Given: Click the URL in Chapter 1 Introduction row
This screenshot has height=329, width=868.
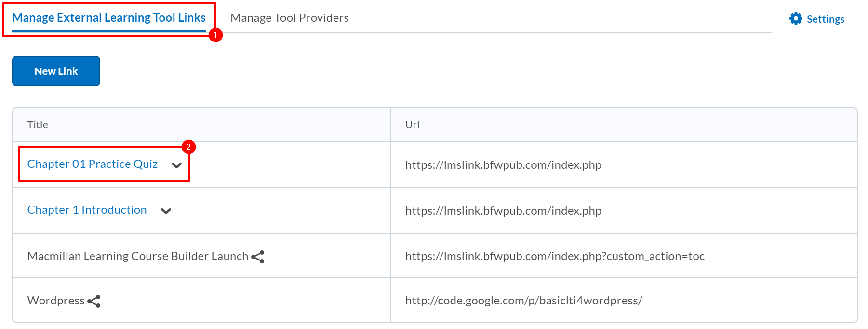Looking at the screenshot, I should tap(503, 211).
